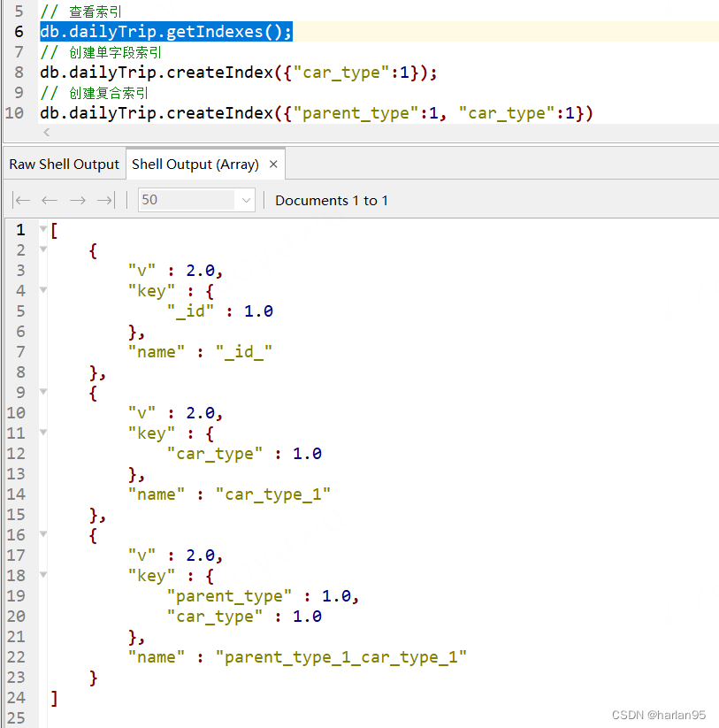
Task: Collapse the "key" object at output line 4
Action: pyautogui.click(x=43, y=290)
